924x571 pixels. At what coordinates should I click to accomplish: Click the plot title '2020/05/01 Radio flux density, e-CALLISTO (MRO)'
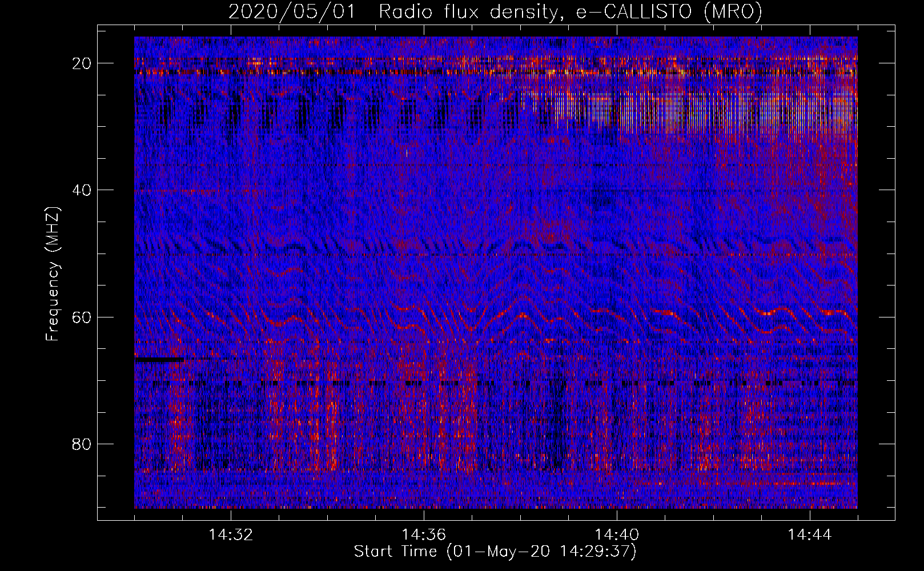pos(495,11)
